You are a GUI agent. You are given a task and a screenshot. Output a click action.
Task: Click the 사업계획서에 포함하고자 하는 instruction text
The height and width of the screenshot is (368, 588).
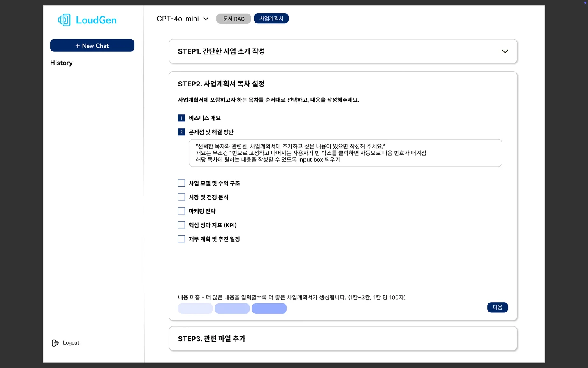269,100
